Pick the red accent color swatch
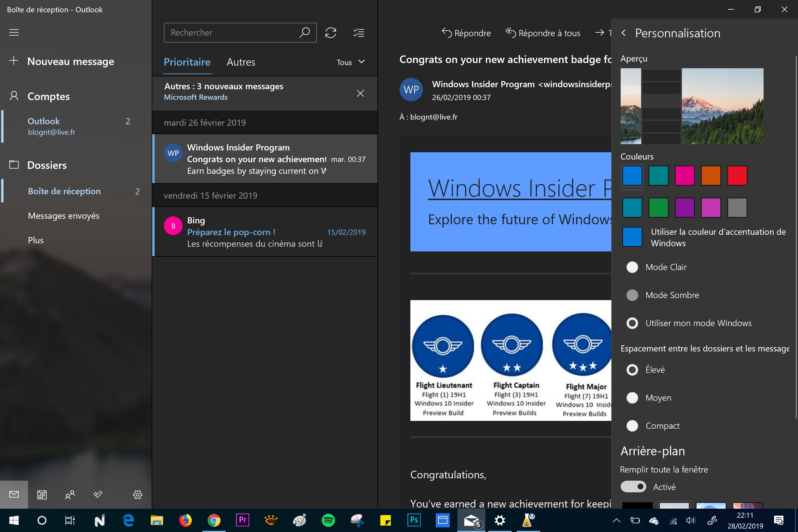Viewport: 798px width, 532px height. click(x=737, y=175)
